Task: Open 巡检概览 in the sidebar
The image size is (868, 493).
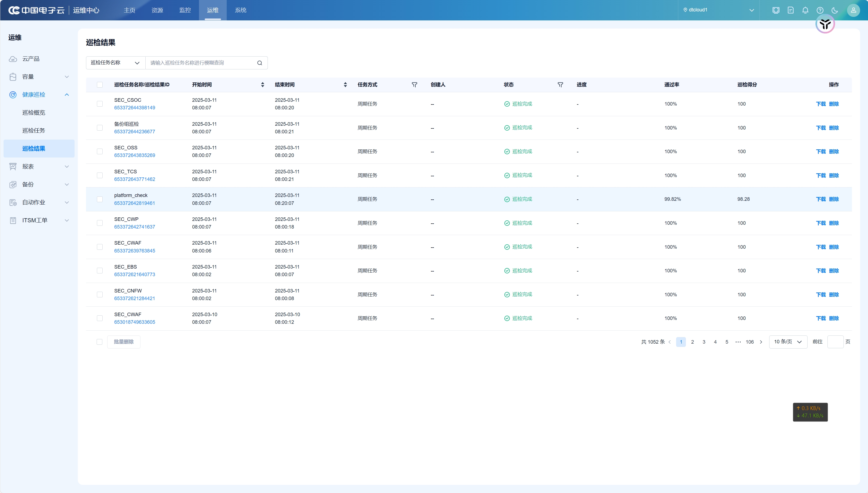Action: tap(33, 113)
